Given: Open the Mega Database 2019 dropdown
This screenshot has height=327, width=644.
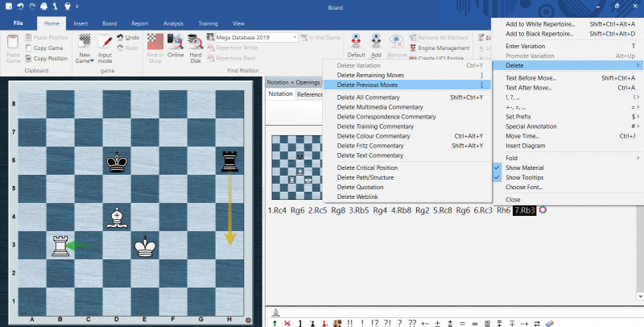Looking at the screenshot, I should tap(295, 37).
